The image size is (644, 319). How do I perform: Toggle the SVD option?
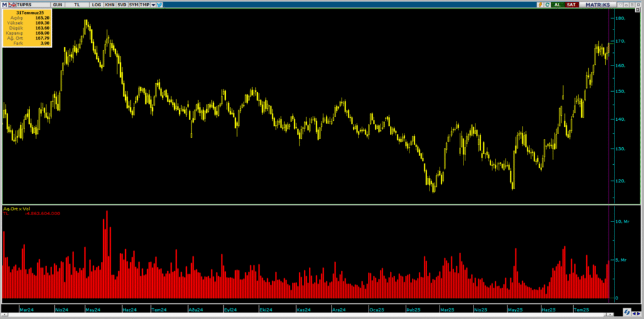click(x=121, y=4)
